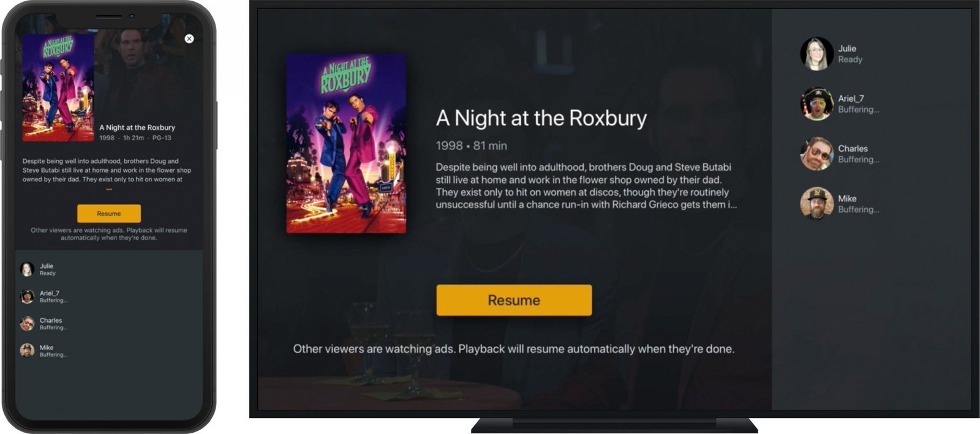
Task: Tap Charles's avatar in phone viewer list
Action: pyautogui.click(x=27, y=323)
